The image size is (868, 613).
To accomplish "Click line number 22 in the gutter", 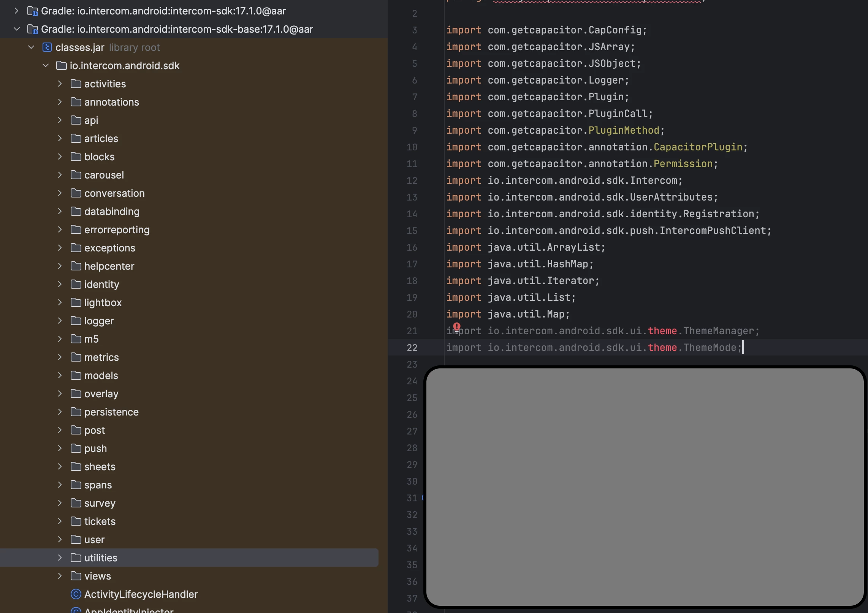I will 412,348.
